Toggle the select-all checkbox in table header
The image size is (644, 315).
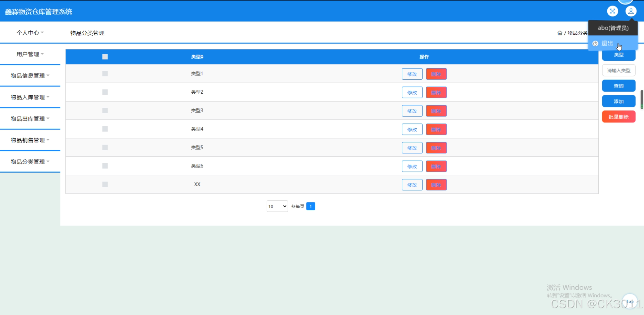point(105,57)
